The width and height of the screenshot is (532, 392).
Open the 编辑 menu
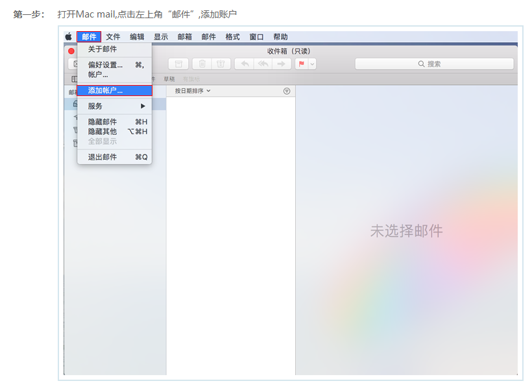coord(137,36)
